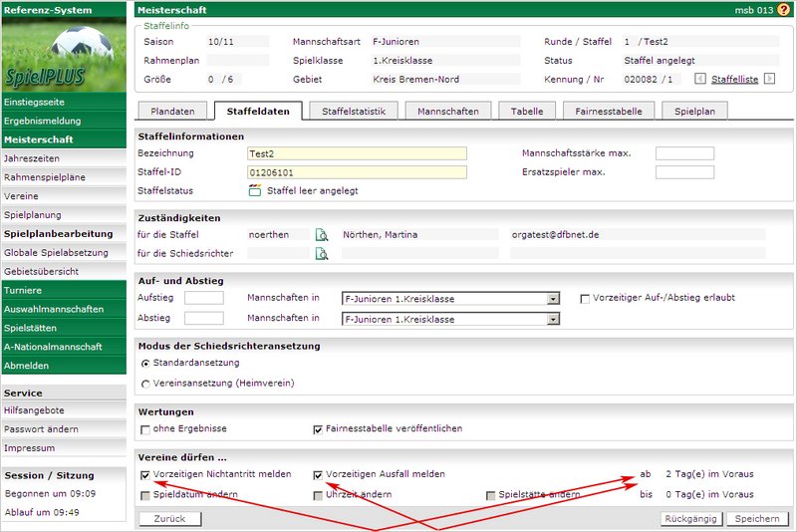Image resolution: width=797 pixels, height=532 pixels.
Task: Open the Abstieg Mannschaften dropdown
Action: click(x=553, y=319)
